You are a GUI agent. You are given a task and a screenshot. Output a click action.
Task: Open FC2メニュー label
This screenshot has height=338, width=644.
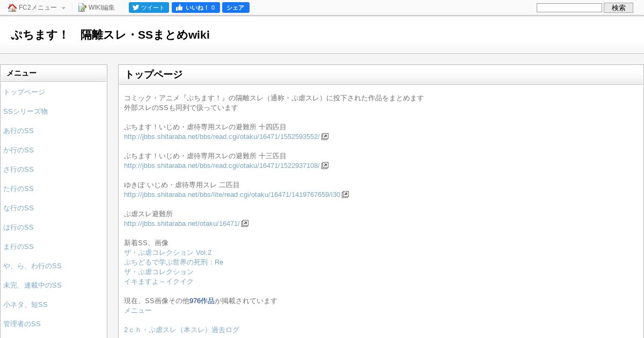[x=38, y=8]
